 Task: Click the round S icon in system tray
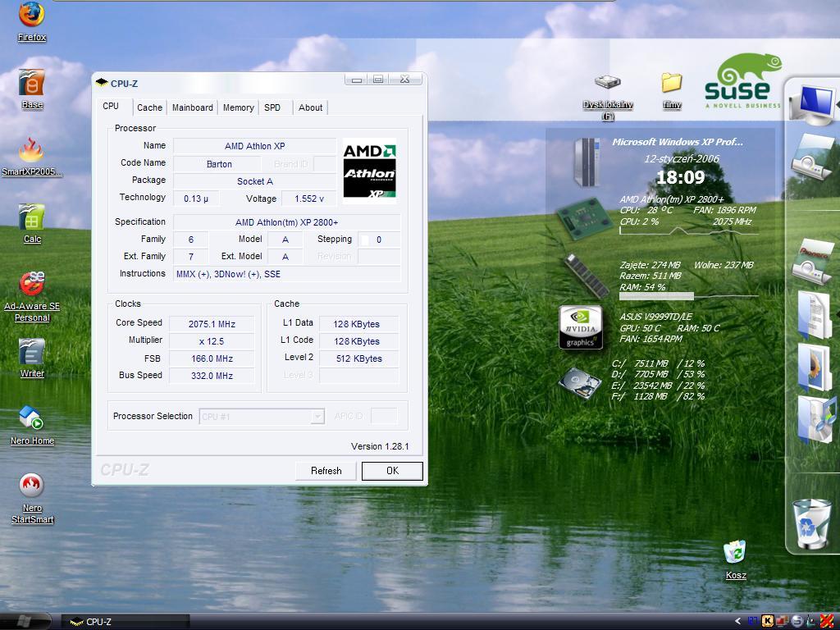(x=797, y=621)
